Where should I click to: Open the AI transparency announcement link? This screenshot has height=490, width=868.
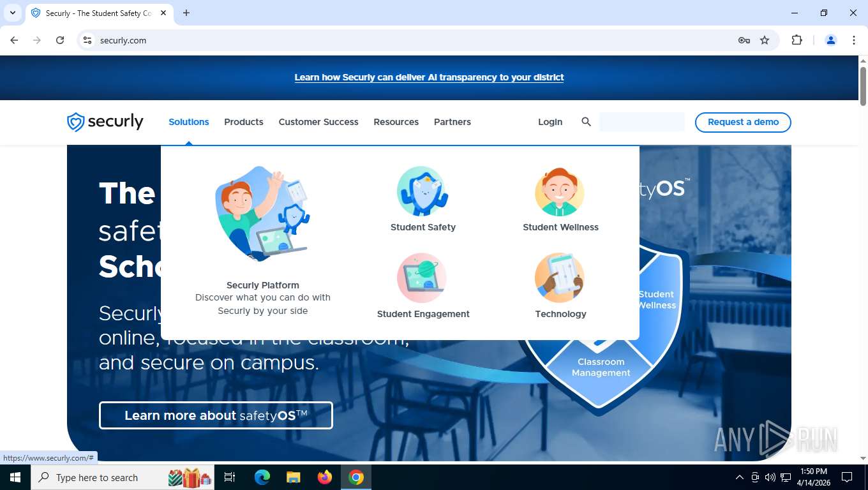point(429,77)
